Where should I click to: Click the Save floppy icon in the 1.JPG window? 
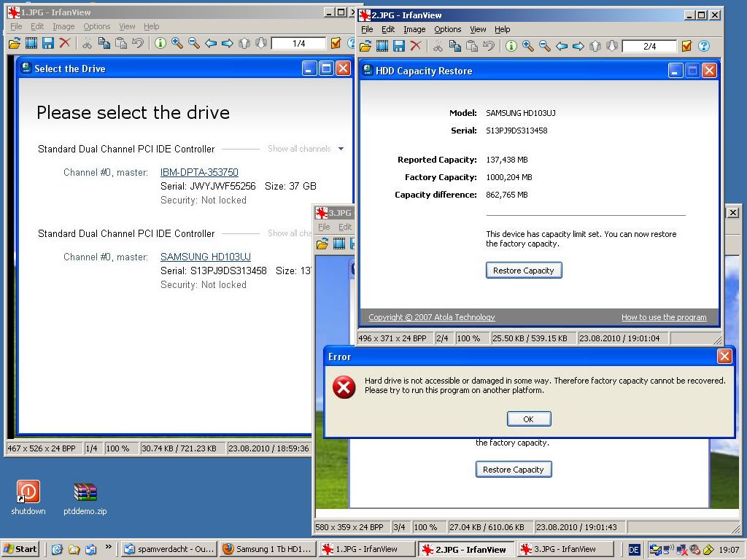click(47, 43)
